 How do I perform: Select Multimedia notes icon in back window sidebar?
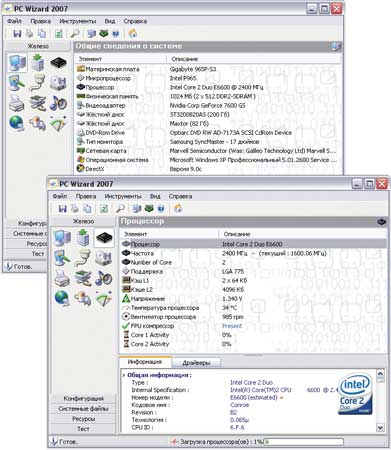click(x=58, y=103)
